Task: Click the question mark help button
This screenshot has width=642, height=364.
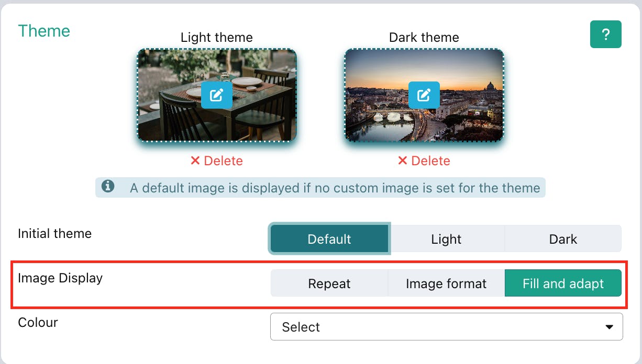Action: click(x=605, y=35)
